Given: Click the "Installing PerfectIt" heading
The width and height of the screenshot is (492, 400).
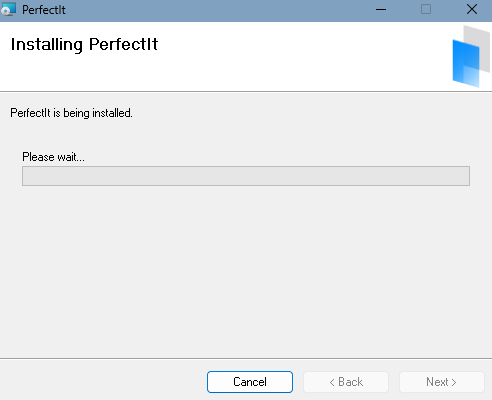Looking at the screenshot, I should pyautogui.click(x=84, y=44).
